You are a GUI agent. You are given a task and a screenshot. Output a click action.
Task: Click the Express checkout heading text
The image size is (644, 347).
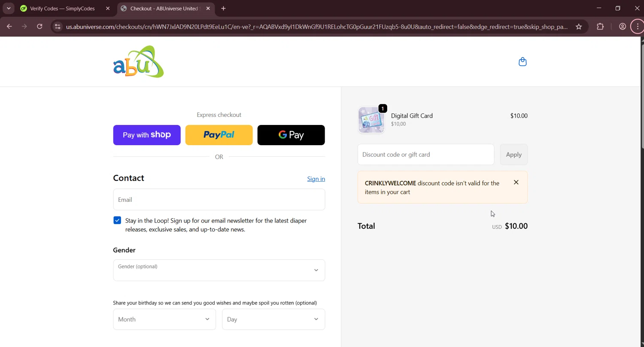[219, 115]
